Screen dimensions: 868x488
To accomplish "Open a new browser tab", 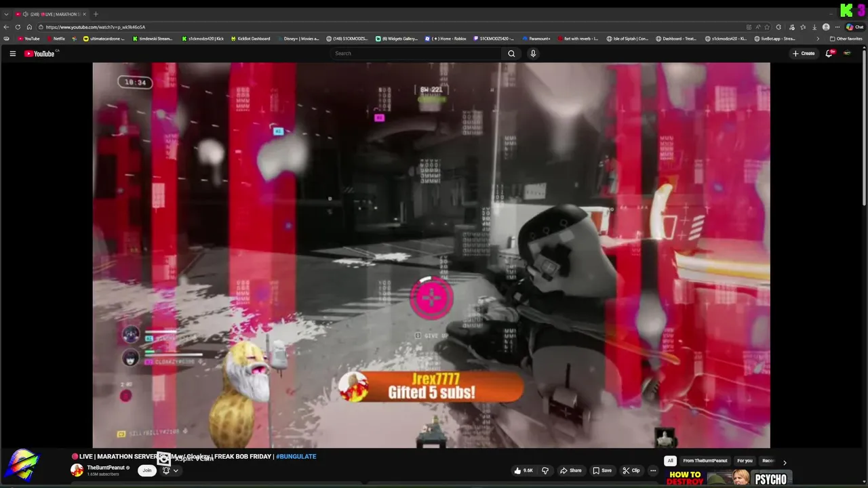I will [96, 14].
